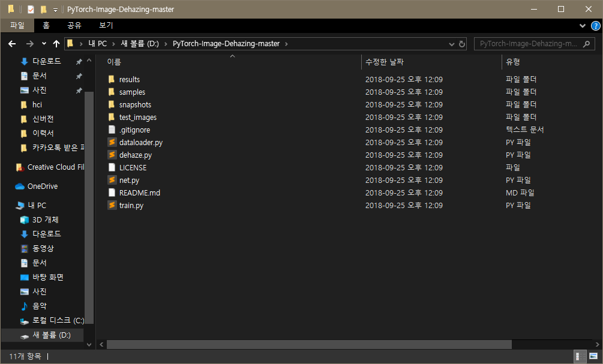The width and height of the screenshot is (603, 364).
Task: Open the results folder icon
Action: (112, 79)
